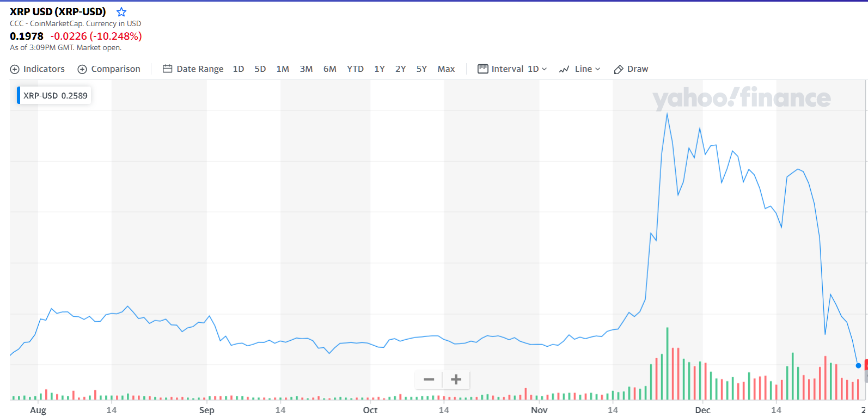868x417 pixels.
Task: Open the Indicators menu
Action: [x=44, y=69]
